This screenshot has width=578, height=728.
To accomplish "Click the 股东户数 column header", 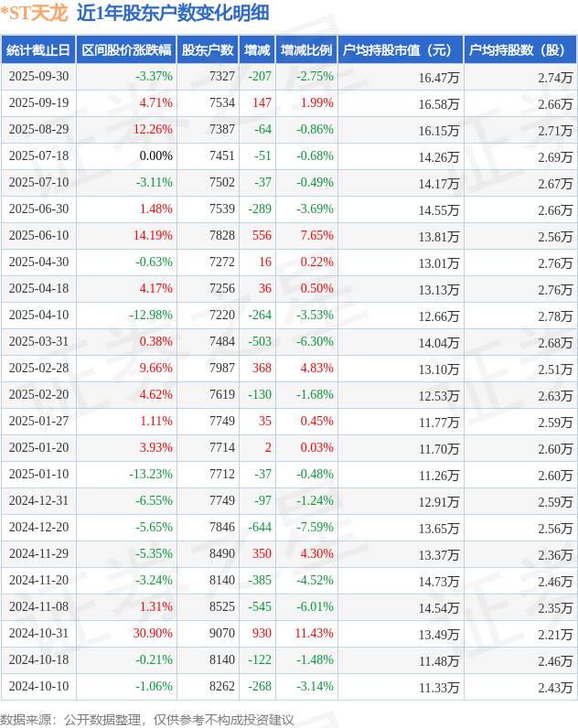I will (x=208, y=50).
